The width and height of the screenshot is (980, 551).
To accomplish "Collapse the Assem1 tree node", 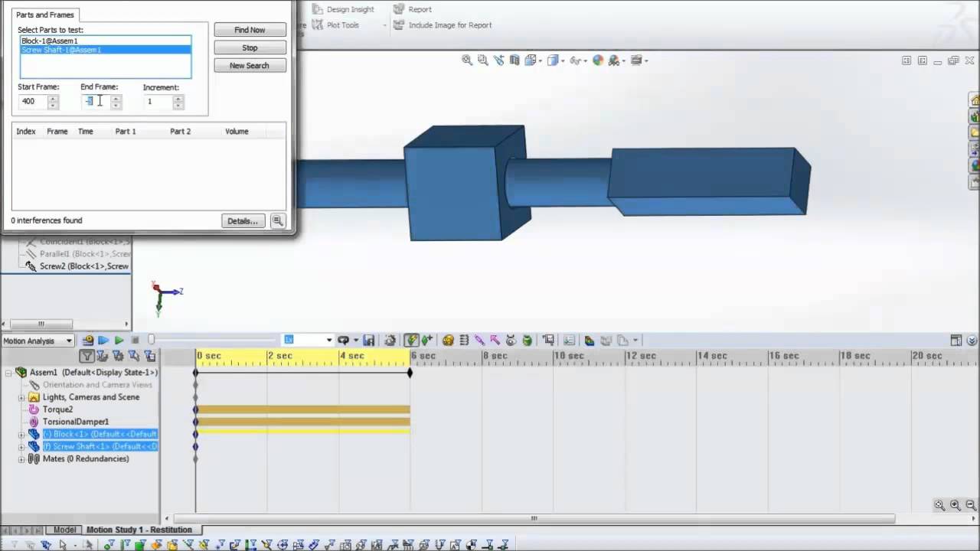I will click(8, 373).
